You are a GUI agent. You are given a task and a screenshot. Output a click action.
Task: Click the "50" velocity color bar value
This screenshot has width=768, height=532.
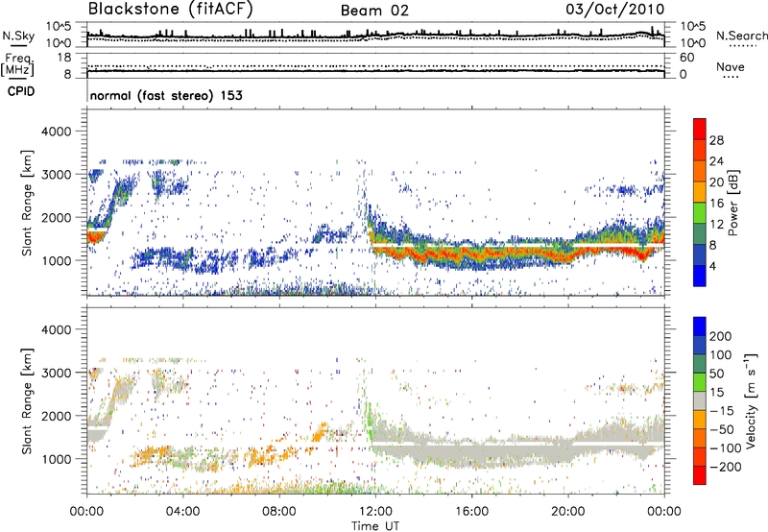(x=716, y=374)
